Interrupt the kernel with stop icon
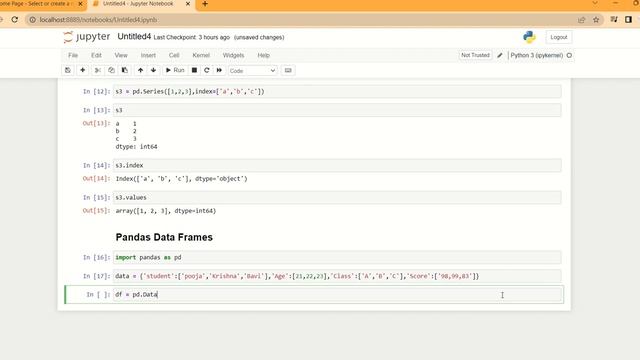Image resolution: width=640 pixels, height=360 pixels. pos(194,70)
